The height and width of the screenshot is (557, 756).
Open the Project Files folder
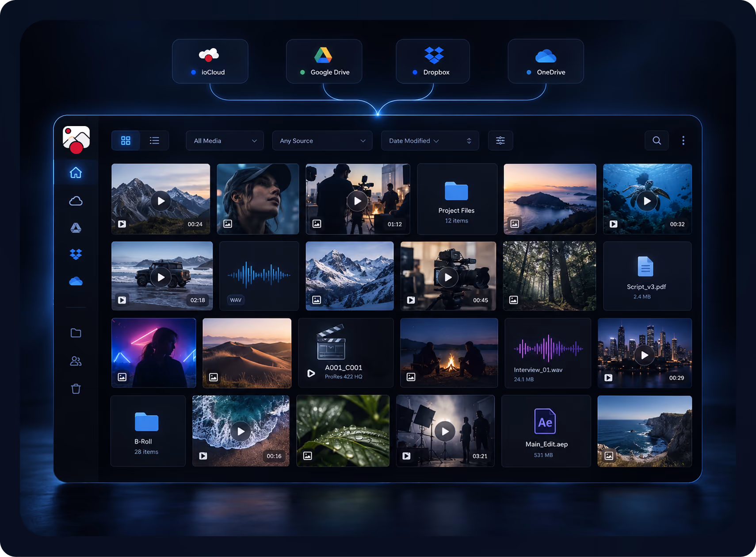[x=457, y=199]
